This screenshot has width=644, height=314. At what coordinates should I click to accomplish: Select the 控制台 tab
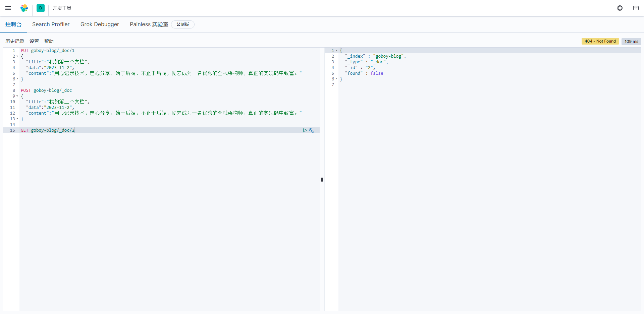pyautogui.click(x=13, y=24)
